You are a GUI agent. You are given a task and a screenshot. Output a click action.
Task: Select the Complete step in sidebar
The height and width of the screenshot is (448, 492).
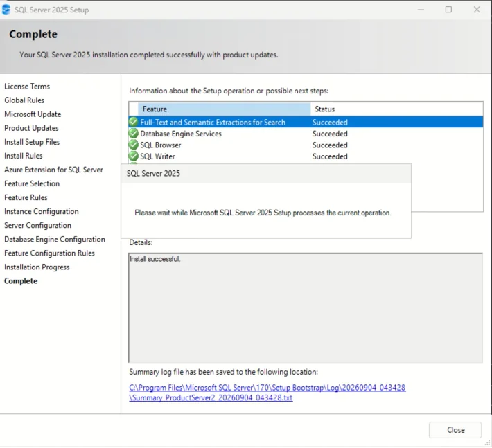(21, 281)
